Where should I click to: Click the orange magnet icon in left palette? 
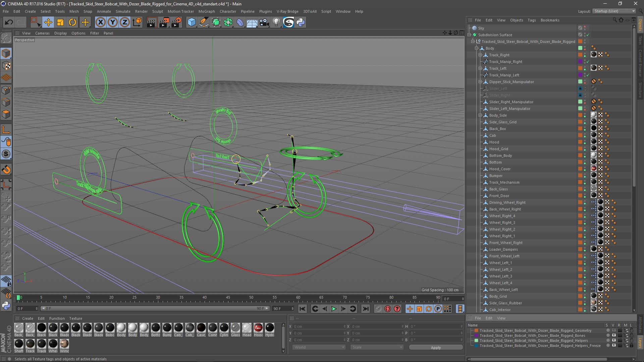click(6, 170)
